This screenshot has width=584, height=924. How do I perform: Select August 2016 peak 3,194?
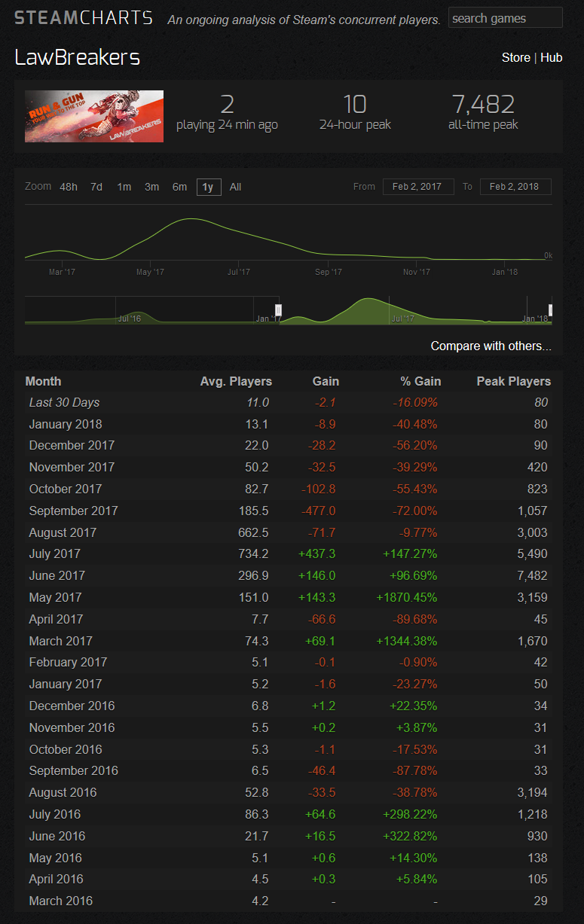[x=533, y=793]
